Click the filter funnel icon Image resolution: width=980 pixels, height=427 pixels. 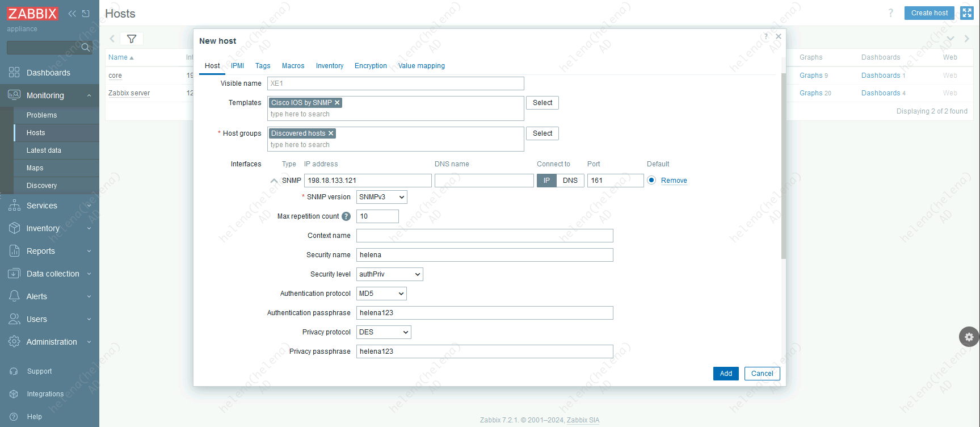click(132, 39)
